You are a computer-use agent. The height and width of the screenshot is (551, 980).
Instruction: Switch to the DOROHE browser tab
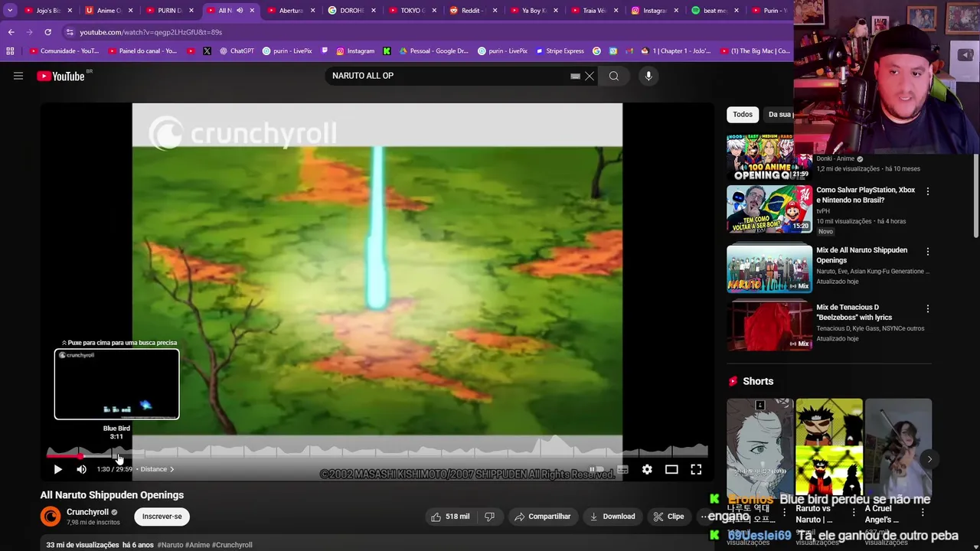(x=351, y=11)
